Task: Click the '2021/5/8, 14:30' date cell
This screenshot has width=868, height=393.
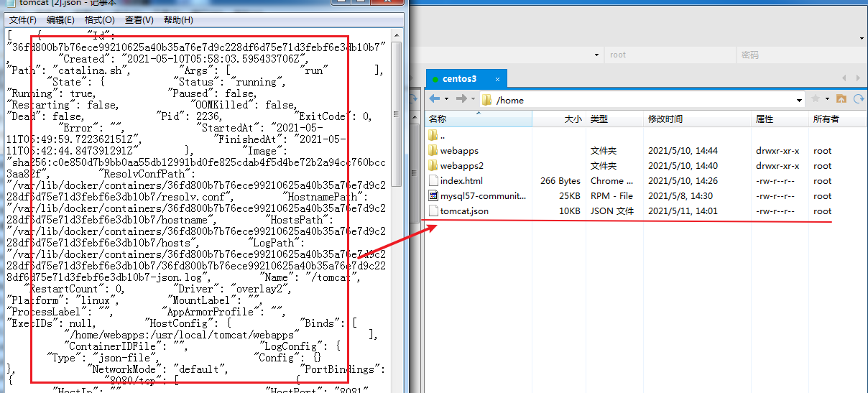Action: [680, 196]
